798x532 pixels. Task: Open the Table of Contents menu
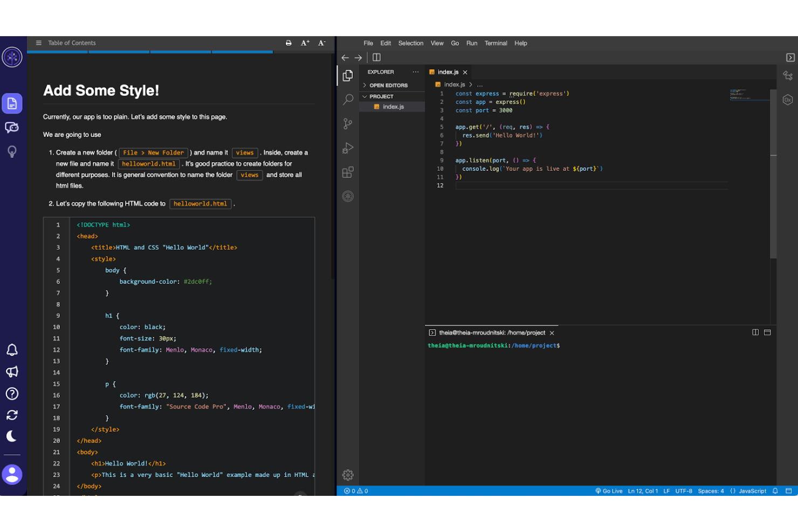pyautogui.click(x=38, y=43)
